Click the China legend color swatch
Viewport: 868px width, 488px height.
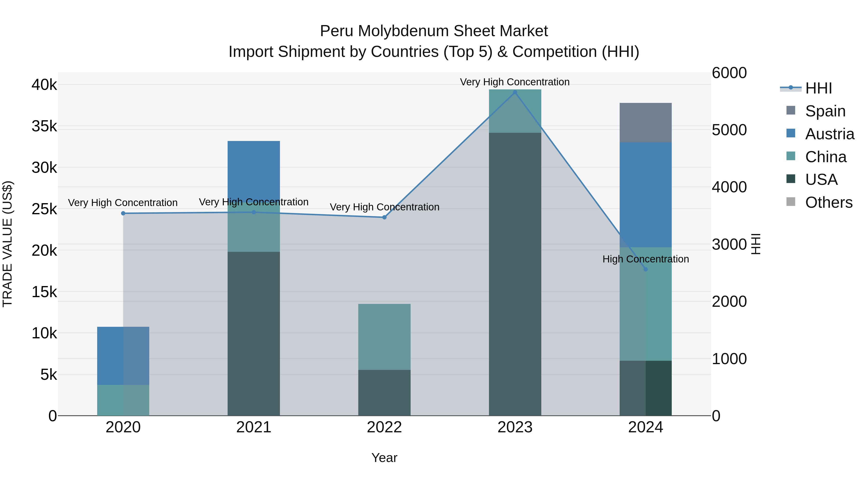tap(791, 156)
